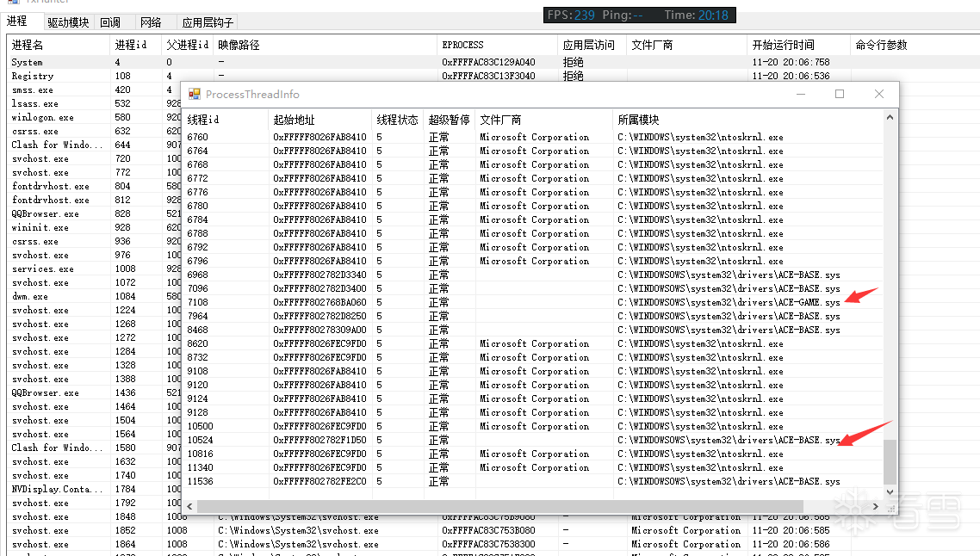Select the NVDisplay.Conta... process
The width and height of the screenshot is (980, 556).
pos(94,489)
